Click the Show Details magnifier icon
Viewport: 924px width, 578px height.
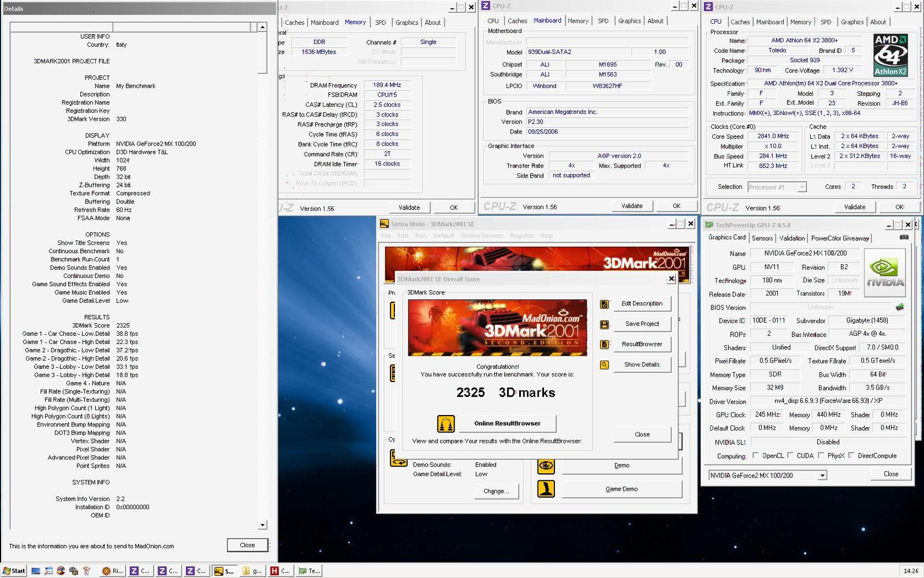[604, 365]
